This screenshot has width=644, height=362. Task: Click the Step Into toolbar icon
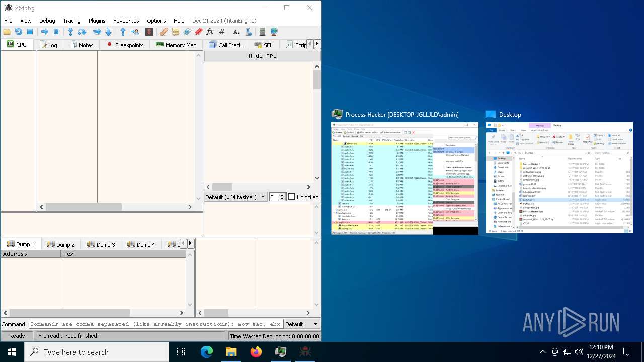(x=70, y=32)
